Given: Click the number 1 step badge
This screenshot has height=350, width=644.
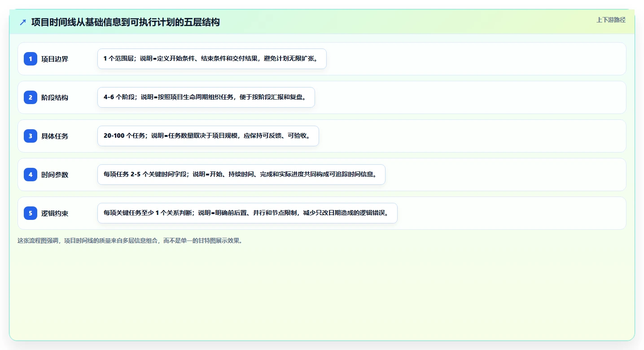Looking at the screenshot, I should 31,59.
